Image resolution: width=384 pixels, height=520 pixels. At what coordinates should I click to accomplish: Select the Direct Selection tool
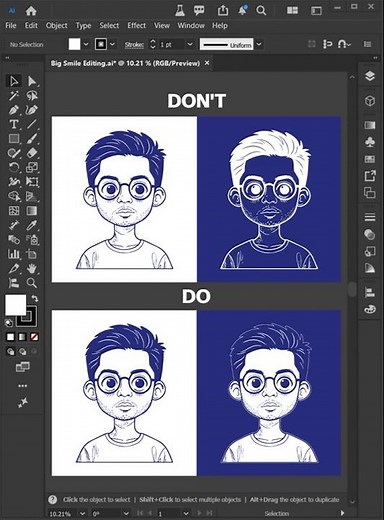(32, 81)
